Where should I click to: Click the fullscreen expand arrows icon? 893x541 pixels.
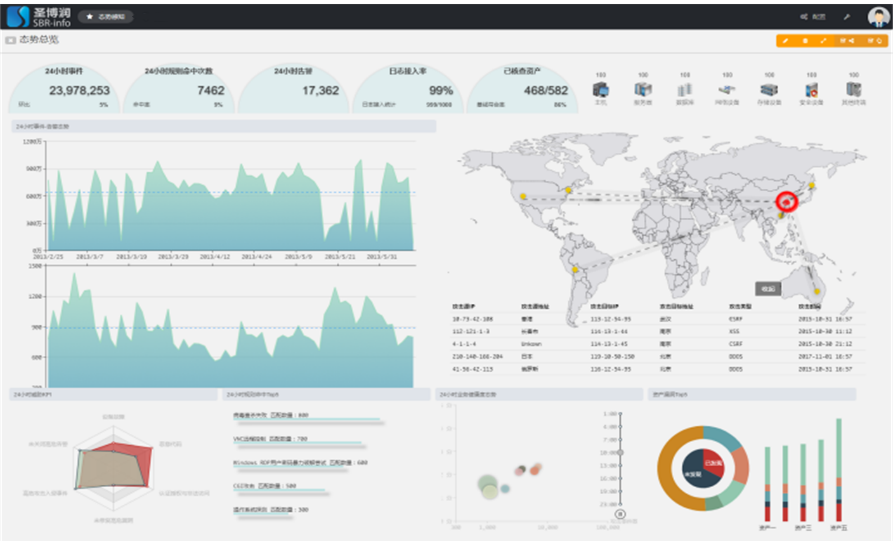[x=823, y=41]
